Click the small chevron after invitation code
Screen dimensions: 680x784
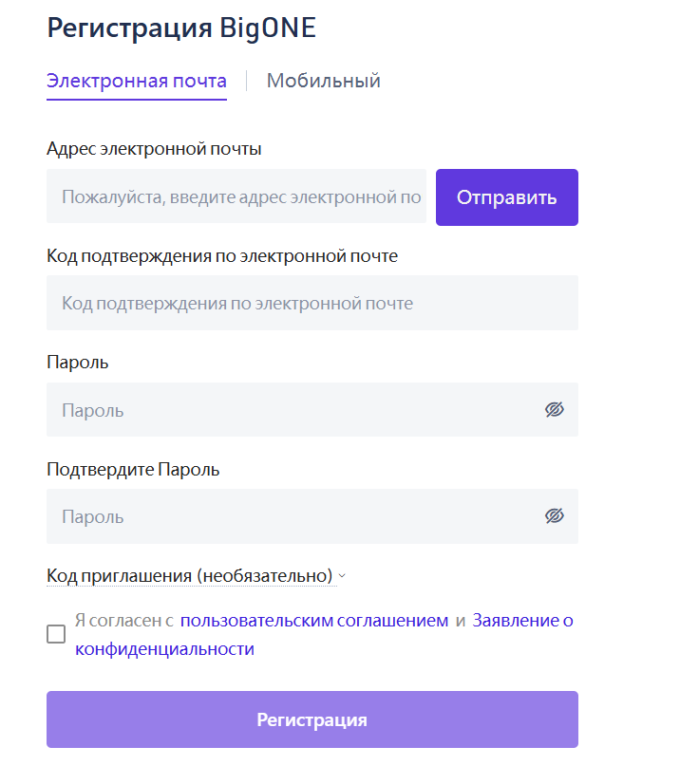pyautogui.click(x=342, y=576)
